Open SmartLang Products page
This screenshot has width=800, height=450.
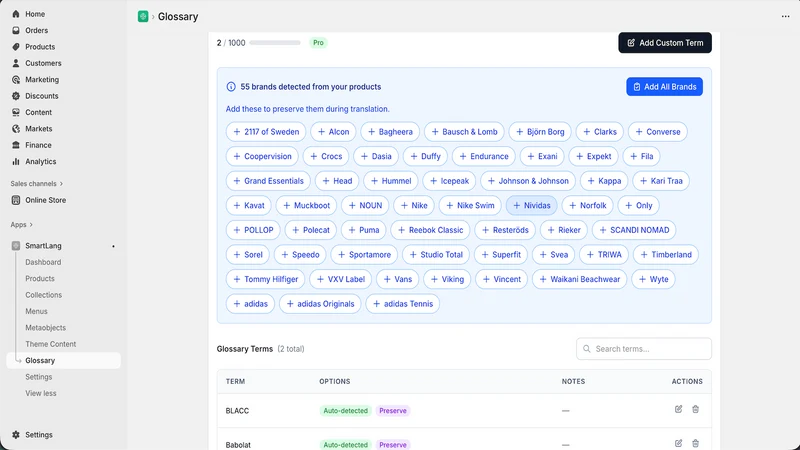click(x=40, y=279)
